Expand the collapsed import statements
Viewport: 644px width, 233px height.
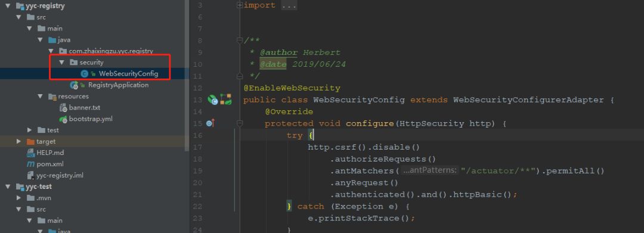(240, 5)
